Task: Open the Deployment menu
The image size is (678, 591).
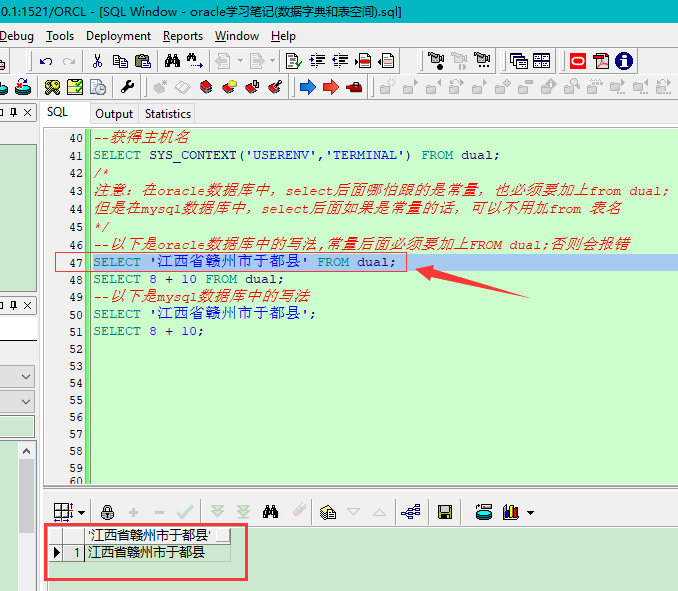Action: point(118,36)
